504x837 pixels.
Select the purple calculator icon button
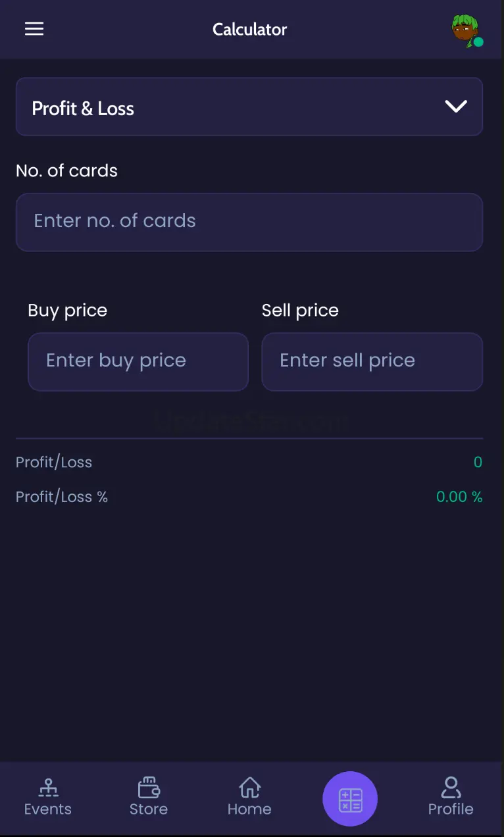click(350, 799)
